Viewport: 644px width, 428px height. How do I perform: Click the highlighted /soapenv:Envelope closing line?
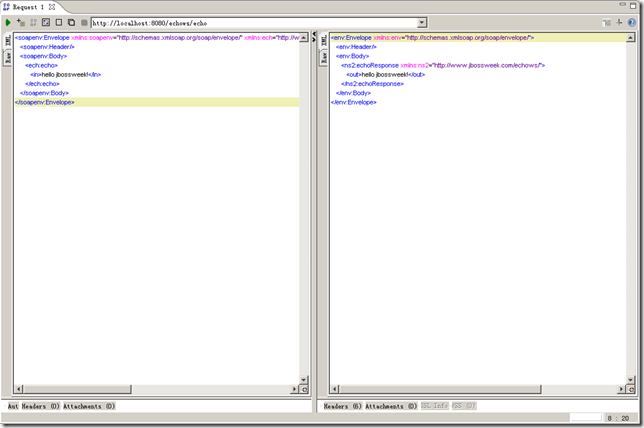pyautogui.click(x=157, y=102)
